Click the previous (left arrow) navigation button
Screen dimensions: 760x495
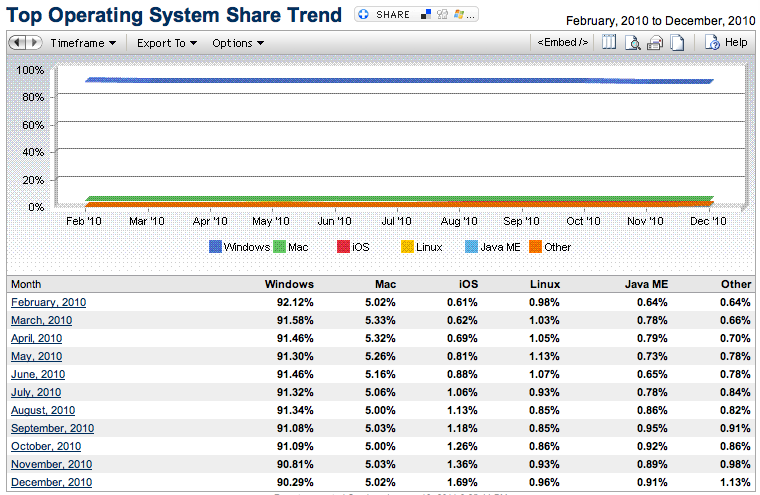click(17, 43)
